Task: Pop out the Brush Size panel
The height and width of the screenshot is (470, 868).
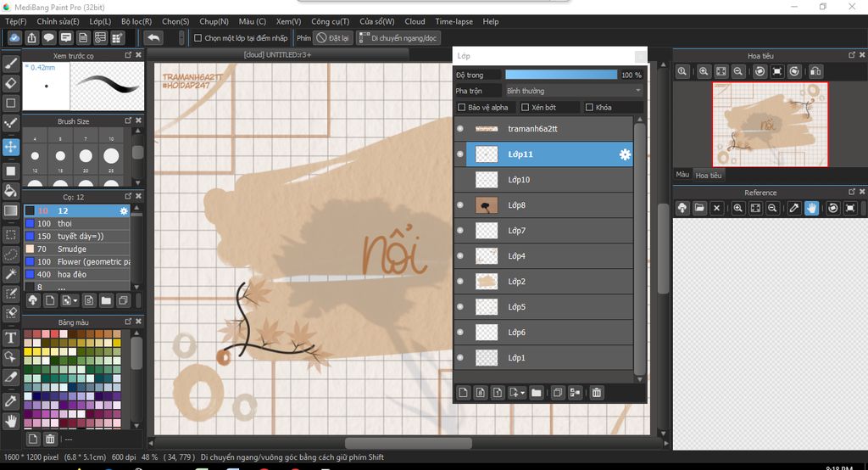Action: point(128,120)
